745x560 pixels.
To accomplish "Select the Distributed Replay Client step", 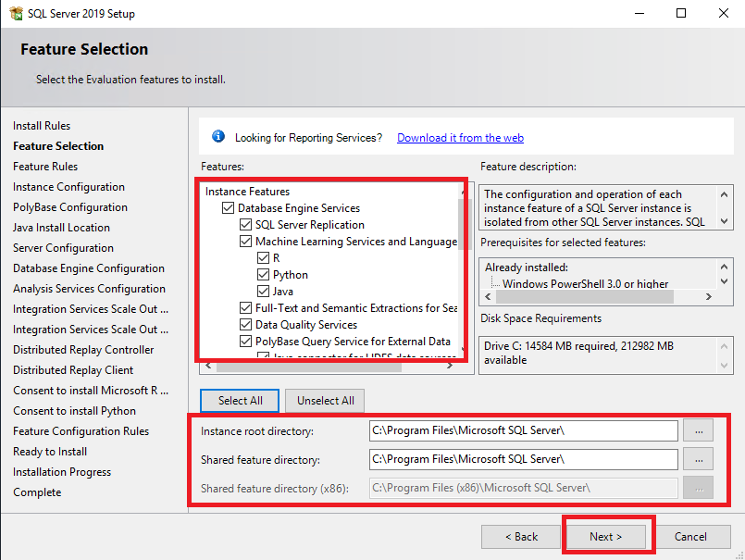I will pos(73,370).
